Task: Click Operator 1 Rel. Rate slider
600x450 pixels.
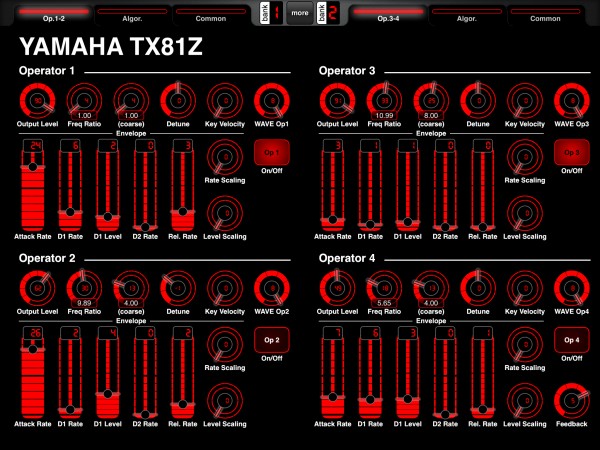Action: point(183,185)
